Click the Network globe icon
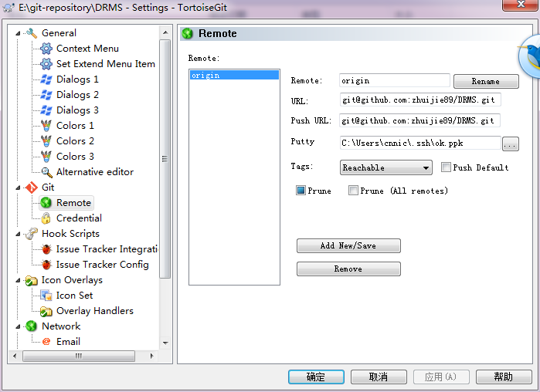Viewport: 540px width, 392px height. (32, 326)
